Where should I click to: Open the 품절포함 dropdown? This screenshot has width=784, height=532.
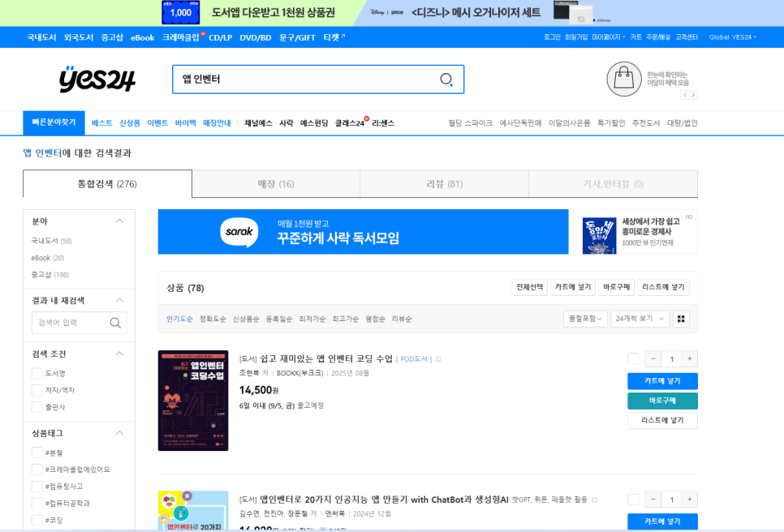click(x=585, y=319)
